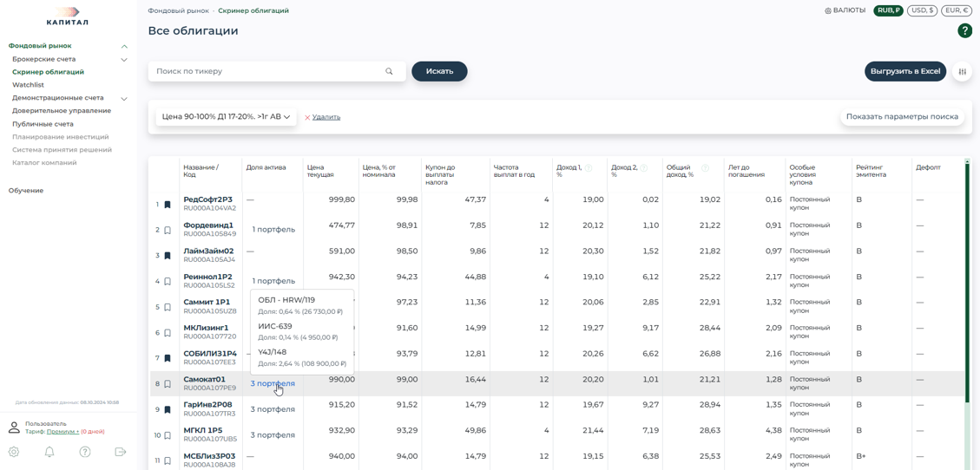The width and height of the screenshot is (980, 470).
Task: Open Обучение section in sidebar
Action: (x=26, y=191)
